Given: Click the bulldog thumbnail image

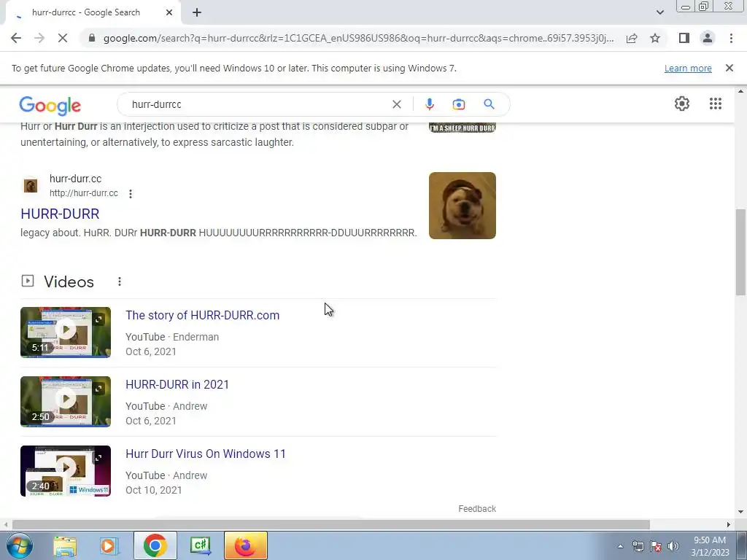Looking at the screenshot, I should point(462,205).
